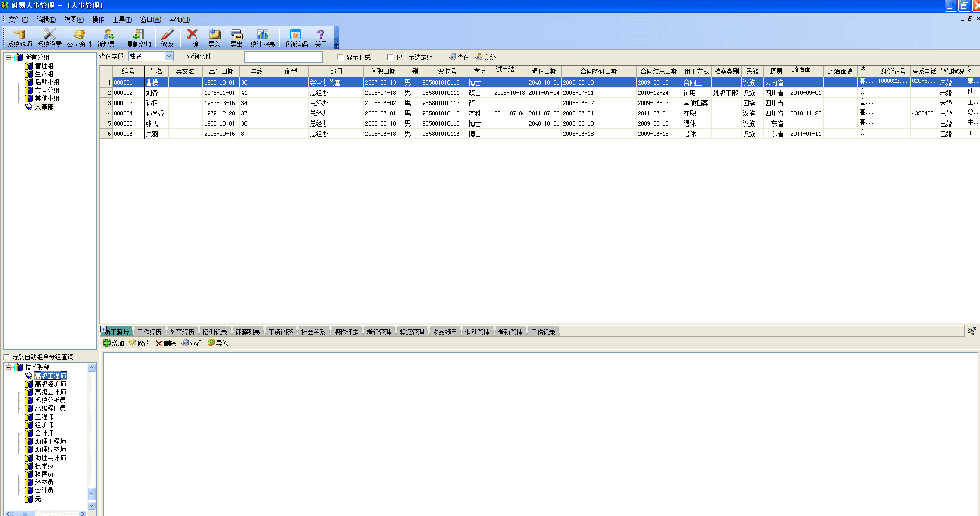Image resolution: width=980 pixels, height=516 pixels.
Task: Click the 重新编码 toolbar icon
Action: click(x=295, y=38)
